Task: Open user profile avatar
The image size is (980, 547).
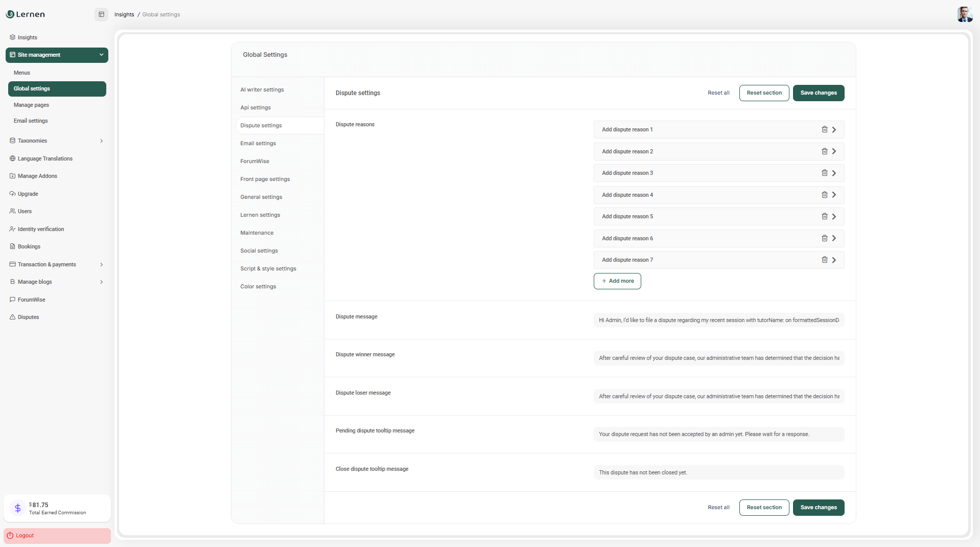Action: (x=964, y=14)
